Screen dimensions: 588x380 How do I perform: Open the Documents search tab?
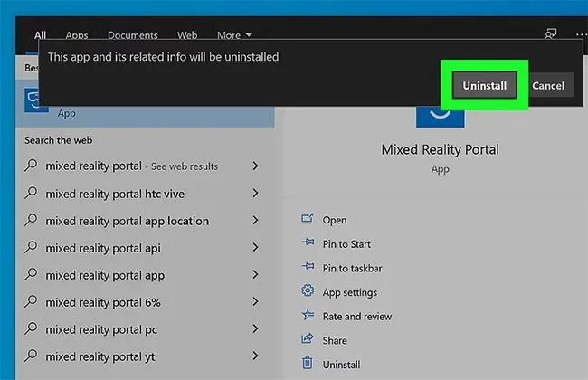click(x=133, y=35)
